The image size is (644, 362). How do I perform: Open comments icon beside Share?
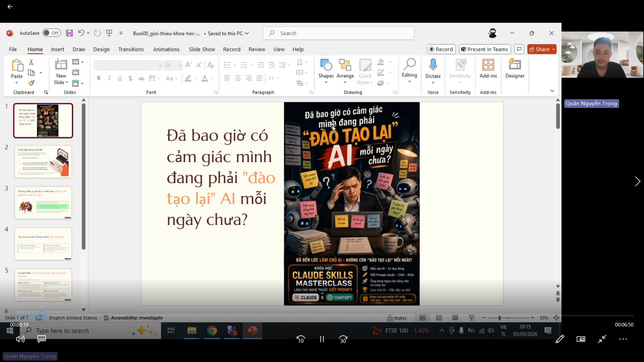[519, 49]
